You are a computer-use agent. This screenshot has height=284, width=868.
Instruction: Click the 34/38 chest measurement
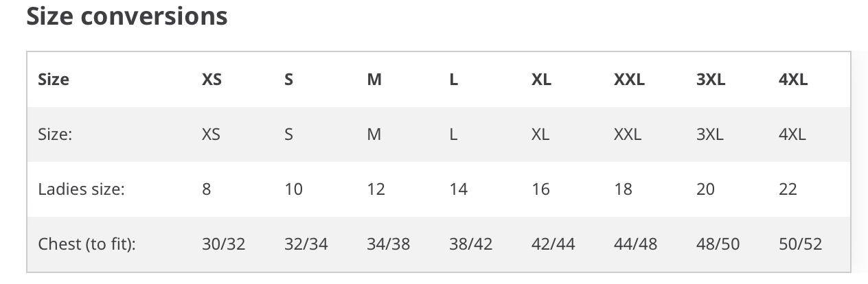(x=388, y=244)
